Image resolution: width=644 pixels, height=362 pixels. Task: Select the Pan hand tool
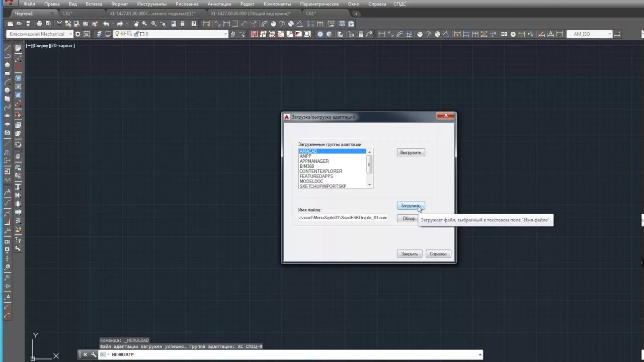(136, 24)
